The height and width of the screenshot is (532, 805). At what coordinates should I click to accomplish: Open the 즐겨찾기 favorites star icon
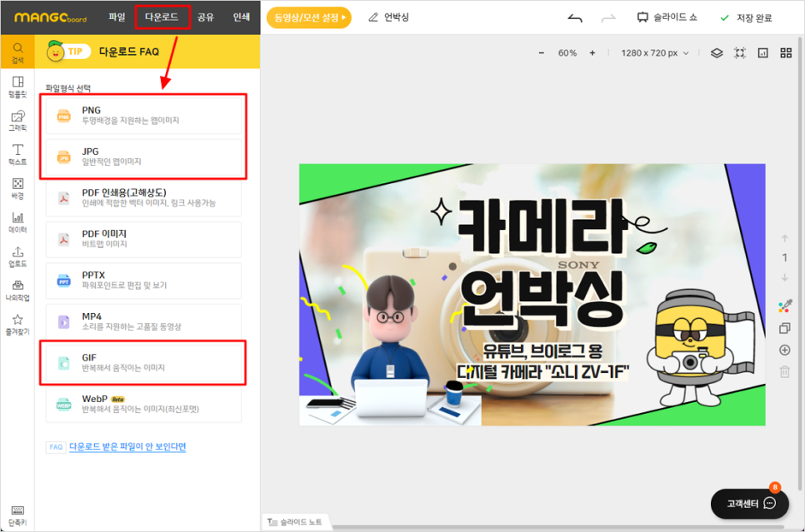(17, 324)
